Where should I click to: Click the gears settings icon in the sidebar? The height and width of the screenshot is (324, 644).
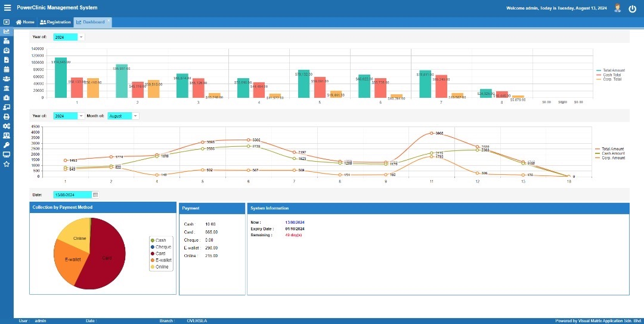[x=7, y=126]
